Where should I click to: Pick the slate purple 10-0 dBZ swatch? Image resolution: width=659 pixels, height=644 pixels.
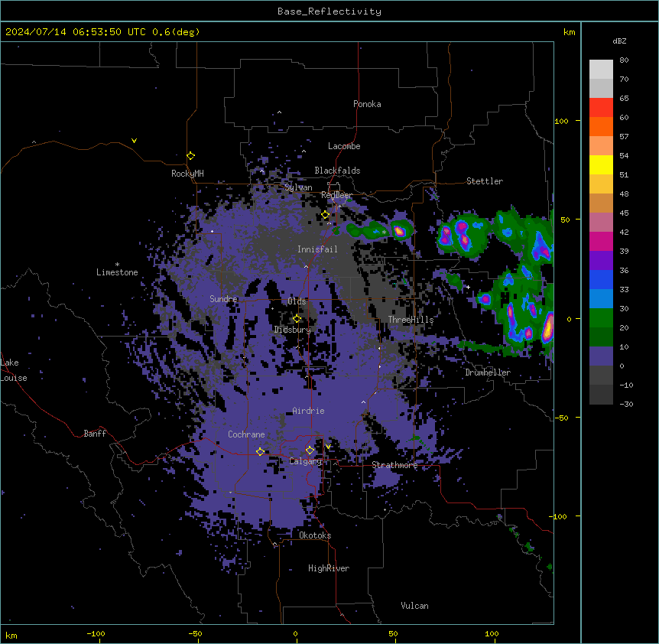pos(601,356)
